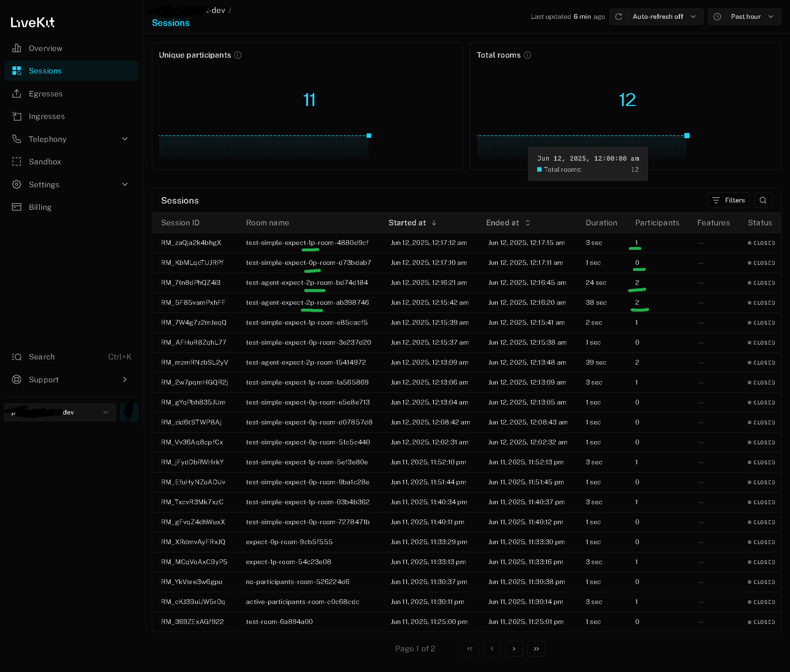The width and height of the screenshot is (790, 672).
Task: Open the Billing page
Action: click(x=71, y=207)
